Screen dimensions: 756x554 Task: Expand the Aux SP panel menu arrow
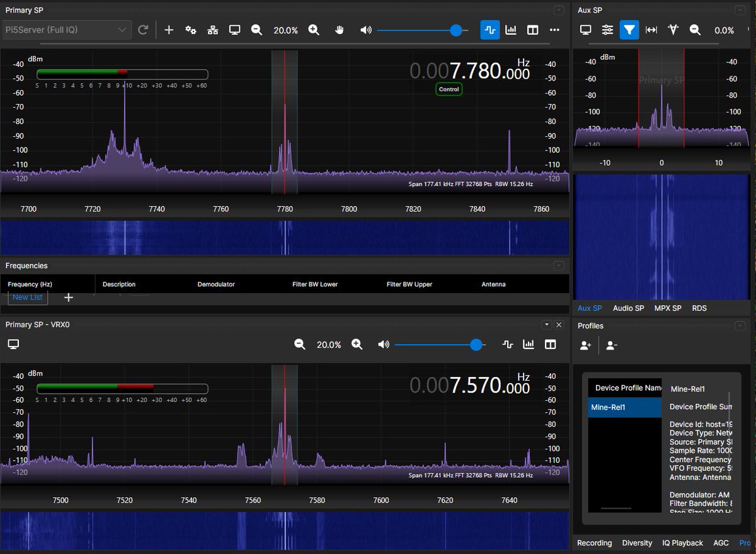coord(740,10)
